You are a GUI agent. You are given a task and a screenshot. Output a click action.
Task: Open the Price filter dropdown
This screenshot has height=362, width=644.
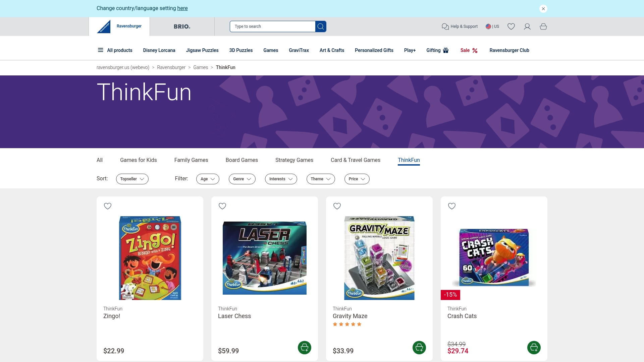point(357,179)
